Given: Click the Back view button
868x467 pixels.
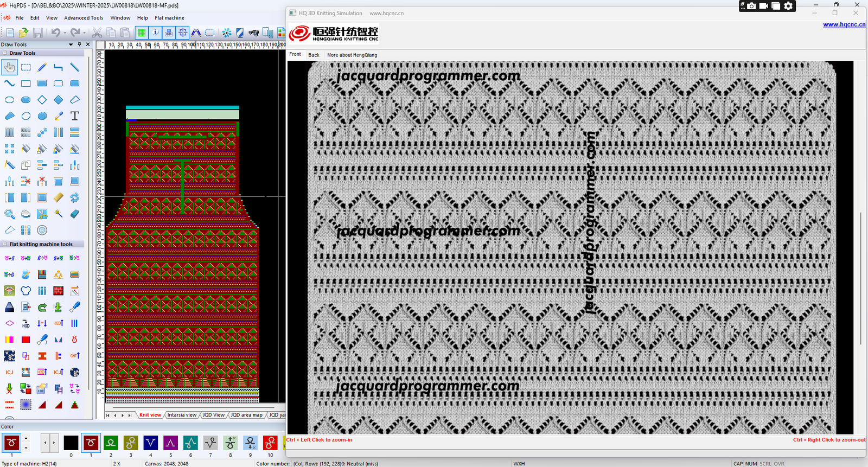Looking at the screenshot, I should tap(314, 55).
